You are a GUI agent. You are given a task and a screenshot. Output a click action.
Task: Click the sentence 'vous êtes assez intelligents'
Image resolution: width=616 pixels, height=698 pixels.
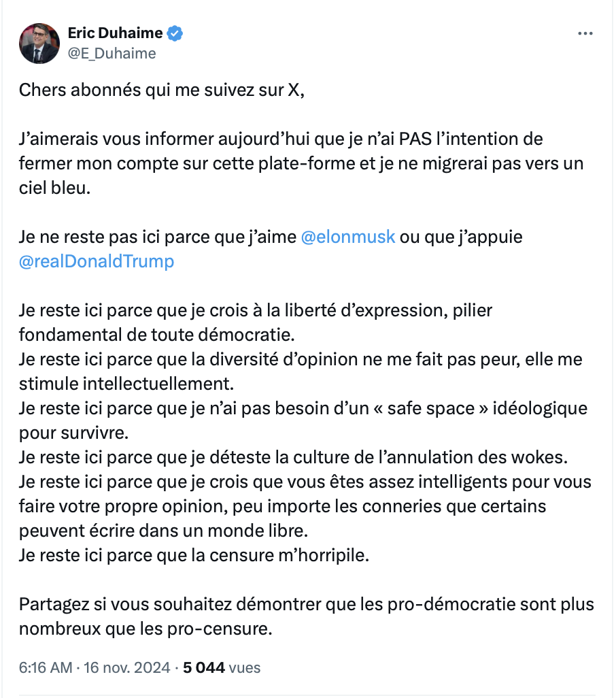coord(305,506)
